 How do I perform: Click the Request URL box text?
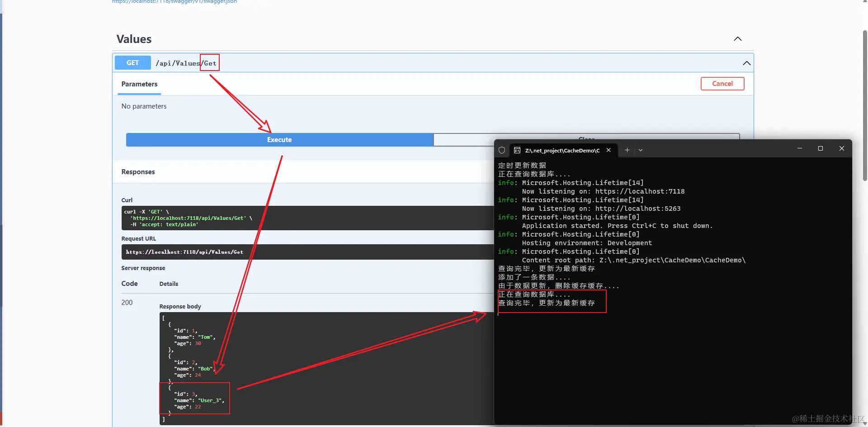click(x=184, y=252)
